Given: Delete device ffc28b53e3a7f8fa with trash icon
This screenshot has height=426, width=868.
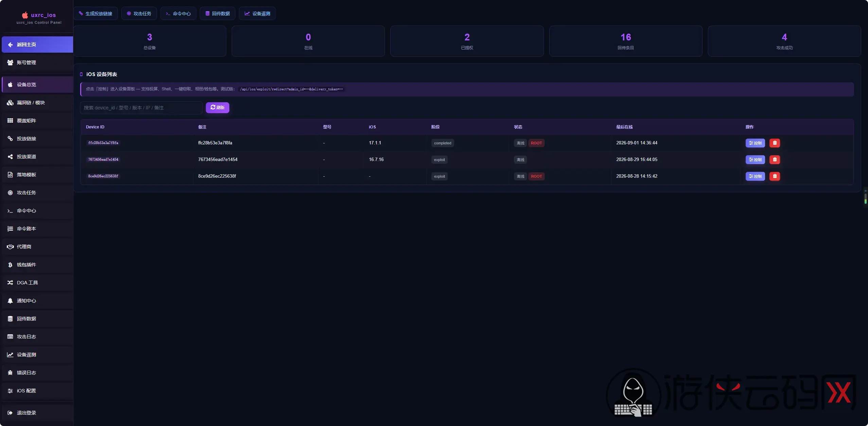Looking at the screenshot, I should tap(775, 143).
